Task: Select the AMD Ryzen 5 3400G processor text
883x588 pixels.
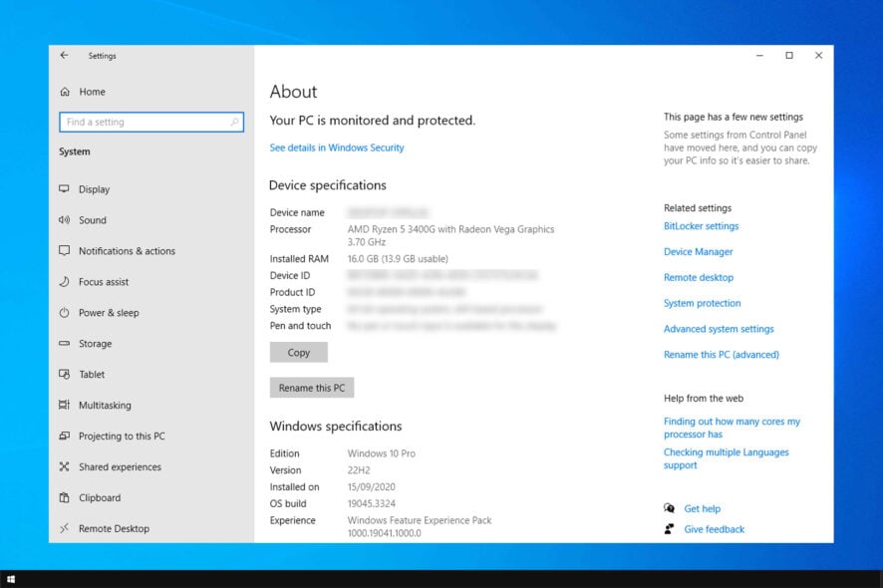Action: [450, 235]
